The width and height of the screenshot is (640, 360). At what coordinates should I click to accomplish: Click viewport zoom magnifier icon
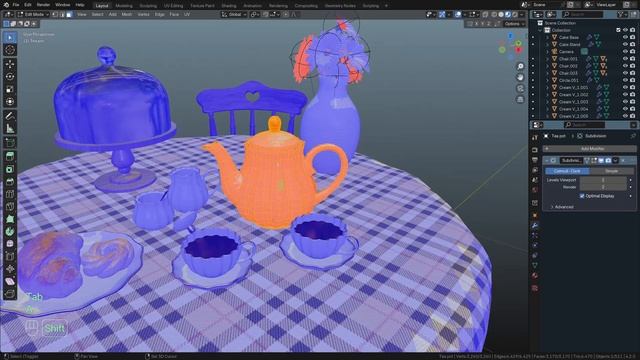click(520, 66)
